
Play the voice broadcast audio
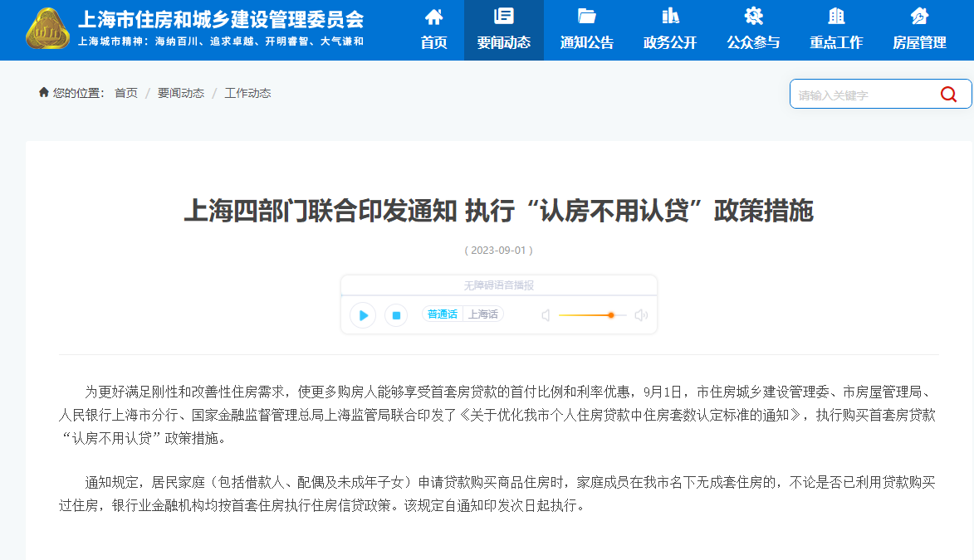point(363,315)
